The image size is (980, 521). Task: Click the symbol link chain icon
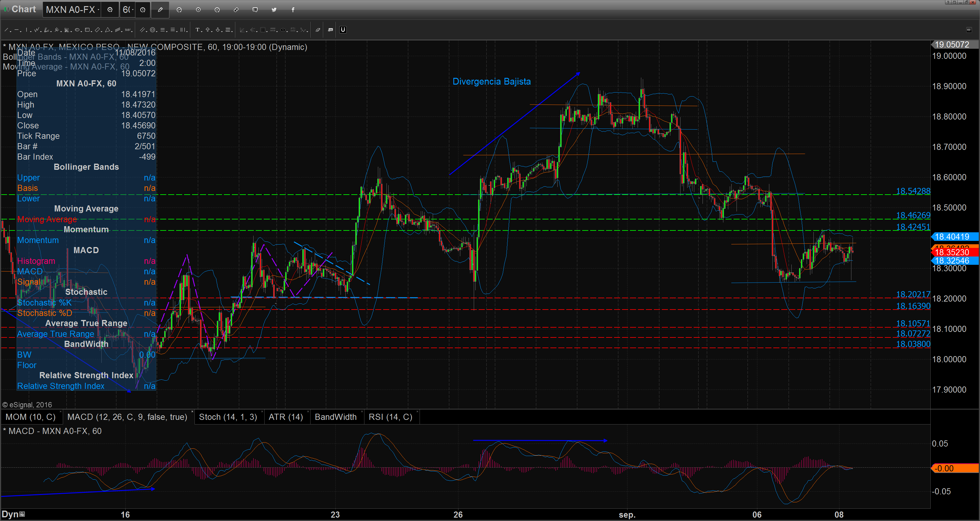click(x=236, y=10)
